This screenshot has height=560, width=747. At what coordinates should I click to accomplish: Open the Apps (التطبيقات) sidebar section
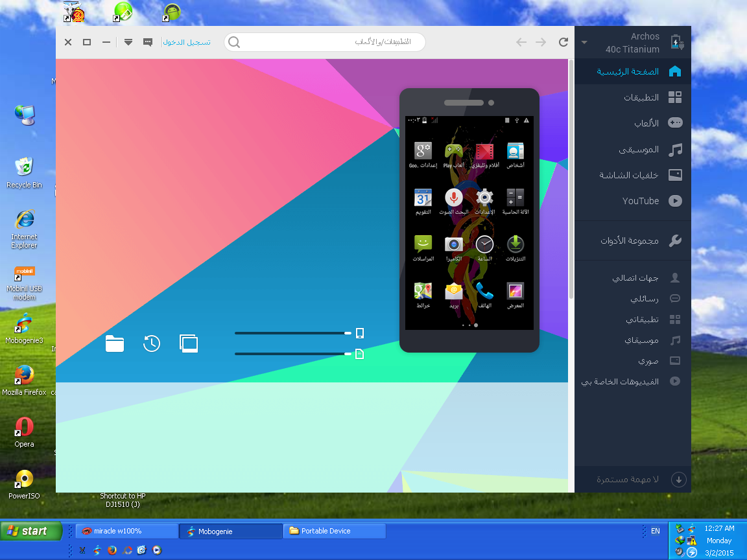(633, 98)
